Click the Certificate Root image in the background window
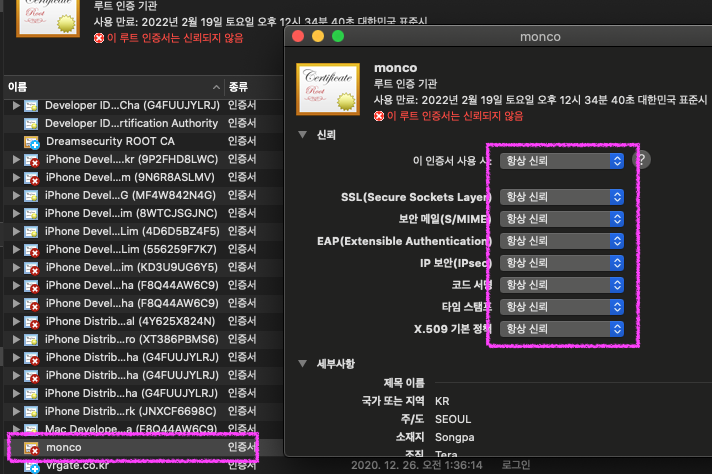Screen dimensions: 712x474 point(48,17)
